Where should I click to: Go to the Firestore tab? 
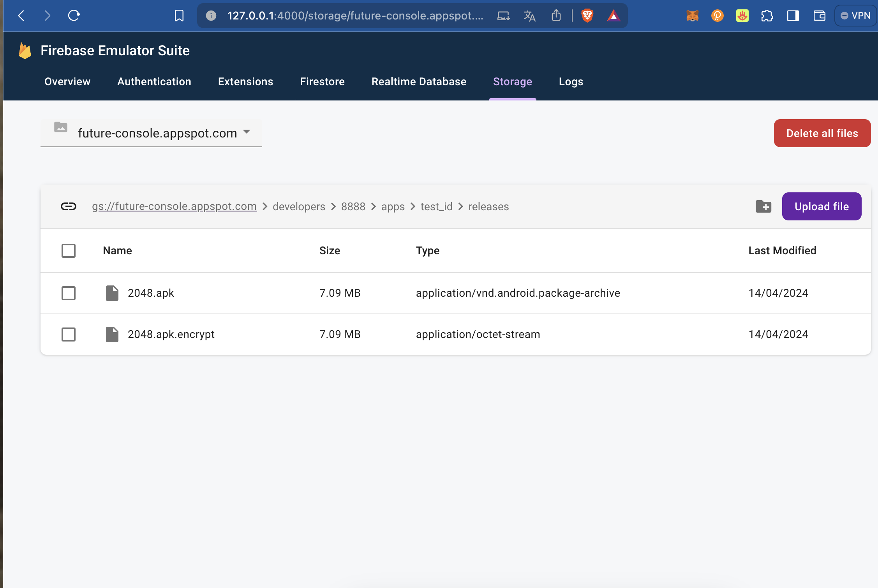(322, 81)
